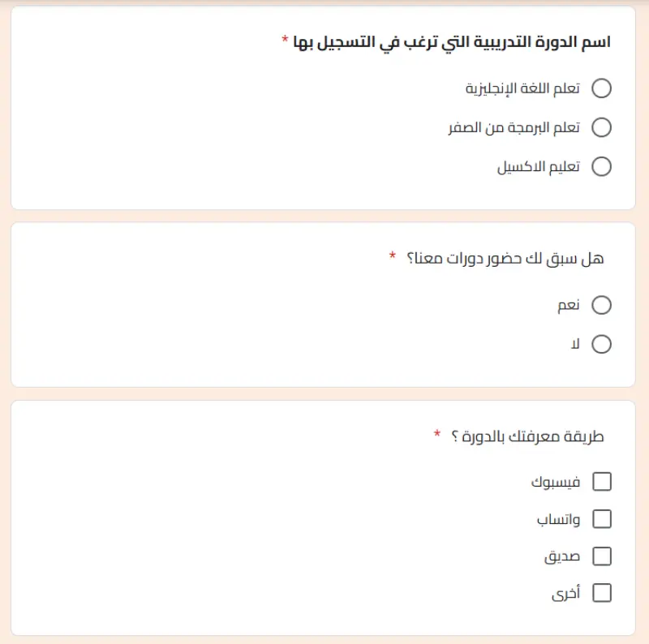649x644 pixels.
Task: Choose 'تعلم البرمجة من الصفر' course option
Action: (601, 127)
